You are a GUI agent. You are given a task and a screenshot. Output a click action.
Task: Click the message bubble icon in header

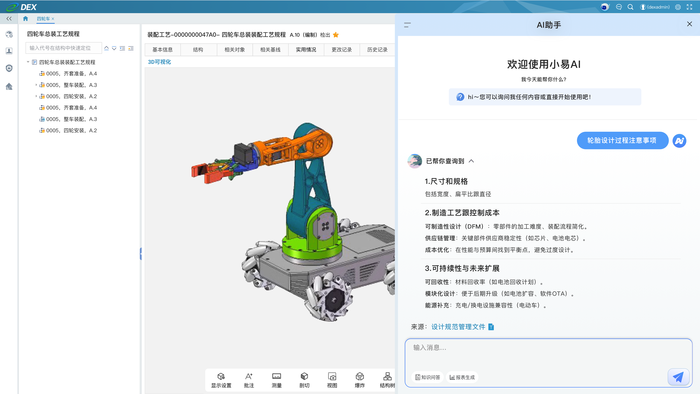coord(619,7)
